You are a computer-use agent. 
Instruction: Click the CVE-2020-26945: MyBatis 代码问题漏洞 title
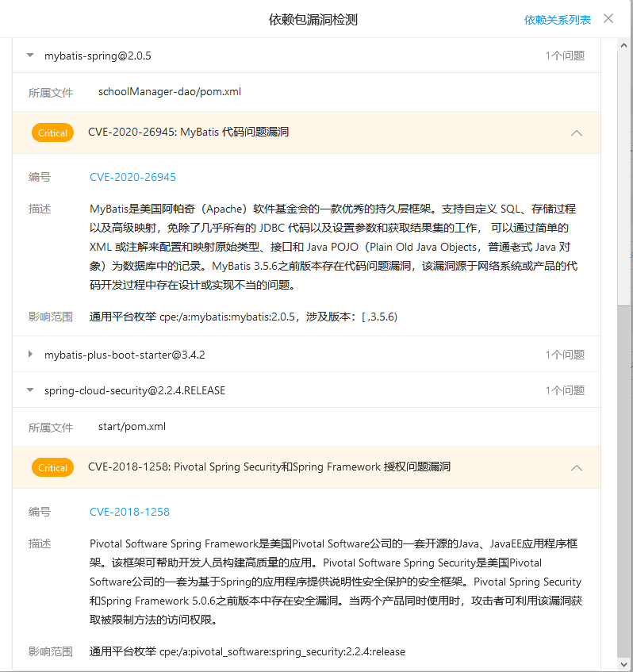point(188,132)
